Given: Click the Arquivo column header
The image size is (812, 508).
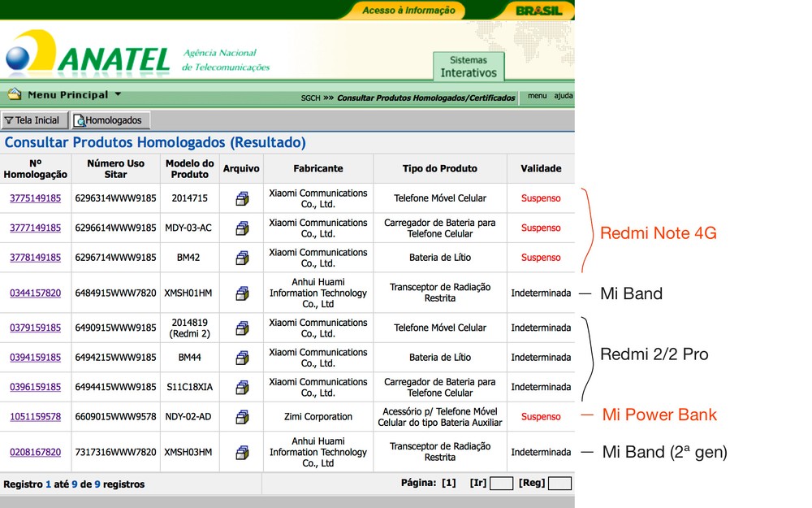Looking at the screenshot, I should (x=241, y=169).
